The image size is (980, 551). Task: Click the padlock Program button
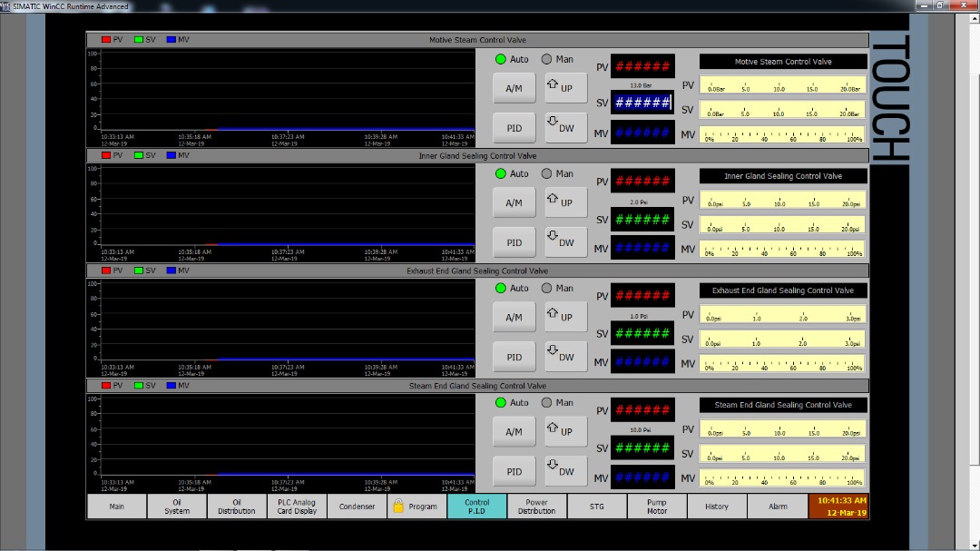(416, 507)
